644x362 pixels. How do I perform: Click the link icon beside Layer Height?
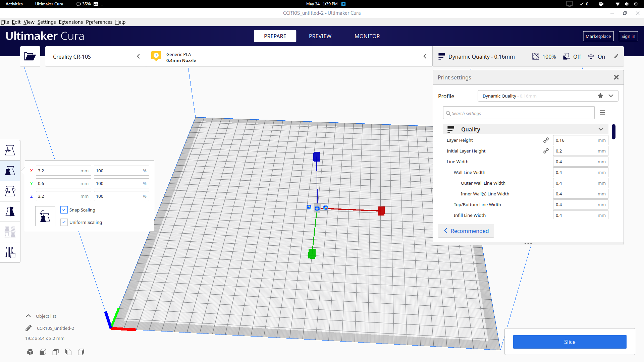(x=546, y=140)
